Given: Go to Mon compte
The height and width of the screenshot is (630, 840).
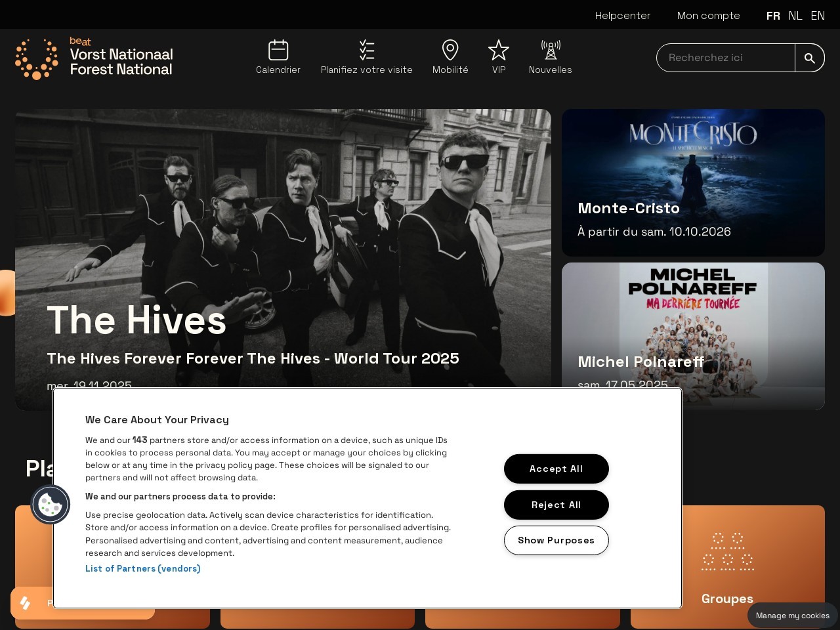Looking at the screenshot, I should point(709,15).
